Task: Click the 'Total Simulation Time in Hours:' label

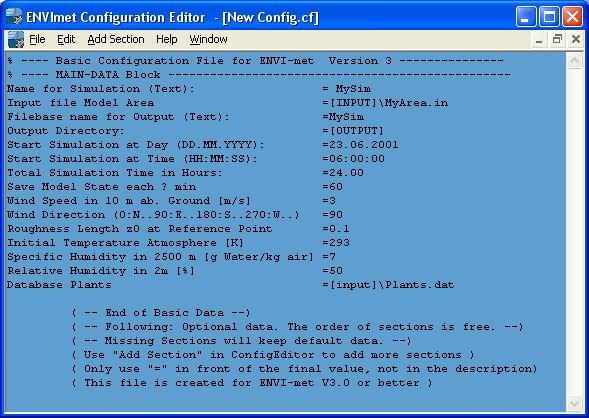Action: [x=115, y=173]
